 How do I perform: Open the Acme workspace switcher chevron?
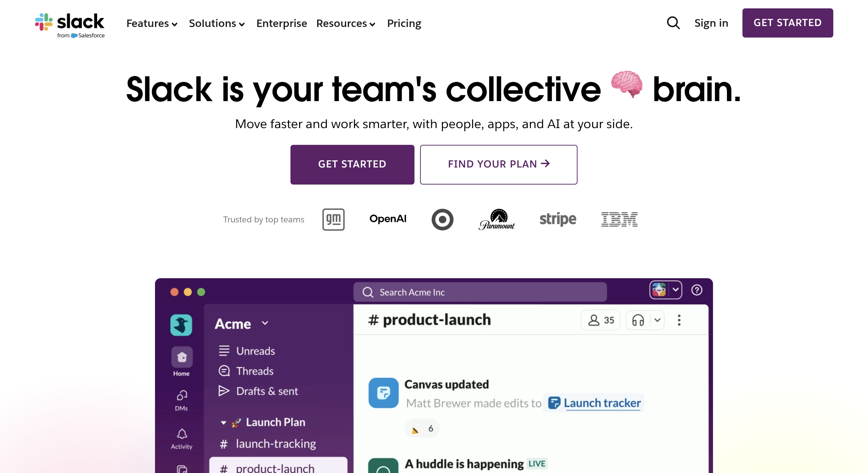[265, 323]
